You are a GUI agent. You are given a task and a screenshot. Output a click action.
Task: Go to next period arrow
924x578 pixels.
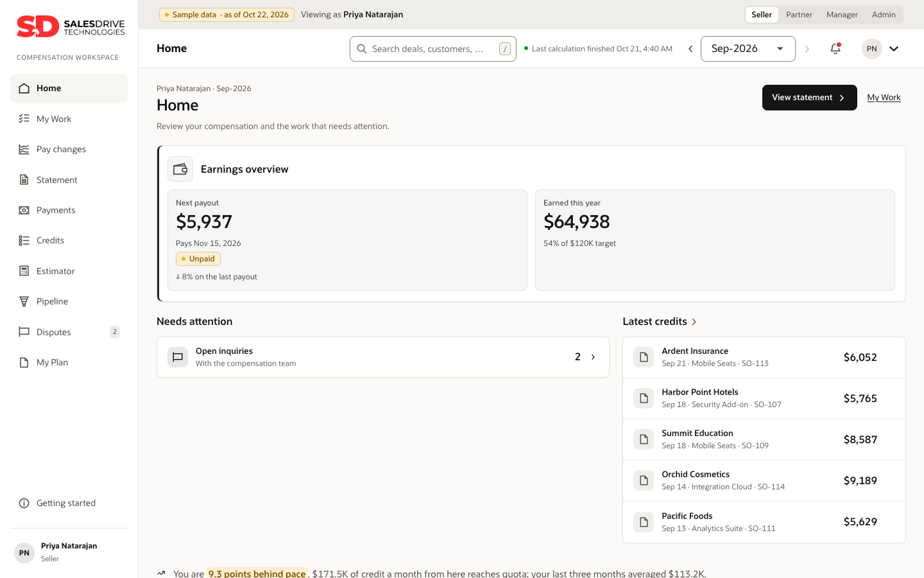[x=807, y=49]
